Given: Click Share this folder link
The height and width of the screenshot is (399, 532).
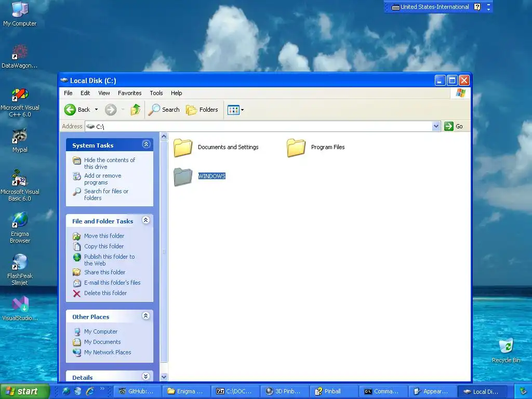Looking at the screenshot, I should 104,272.
